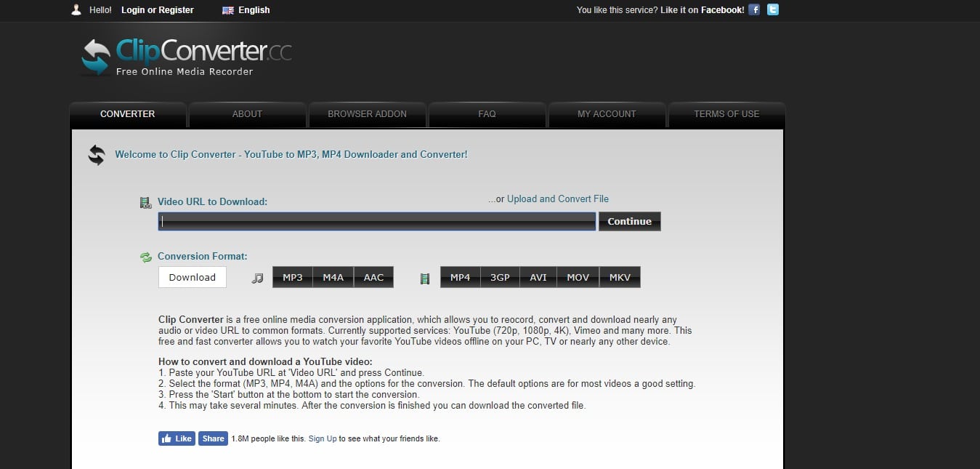Click the Twitter icon in header

pyautogui.click(x=773, y=9)
